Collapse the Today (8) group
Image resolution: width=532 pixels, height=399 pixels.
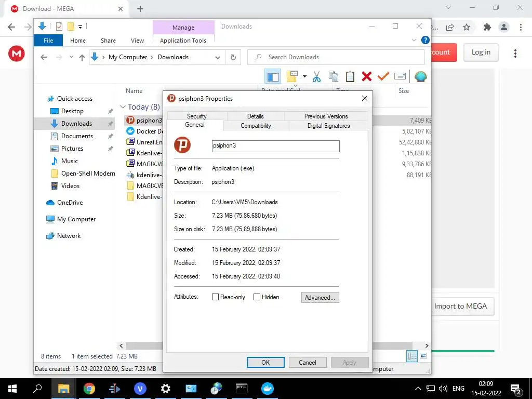[123, 107]
